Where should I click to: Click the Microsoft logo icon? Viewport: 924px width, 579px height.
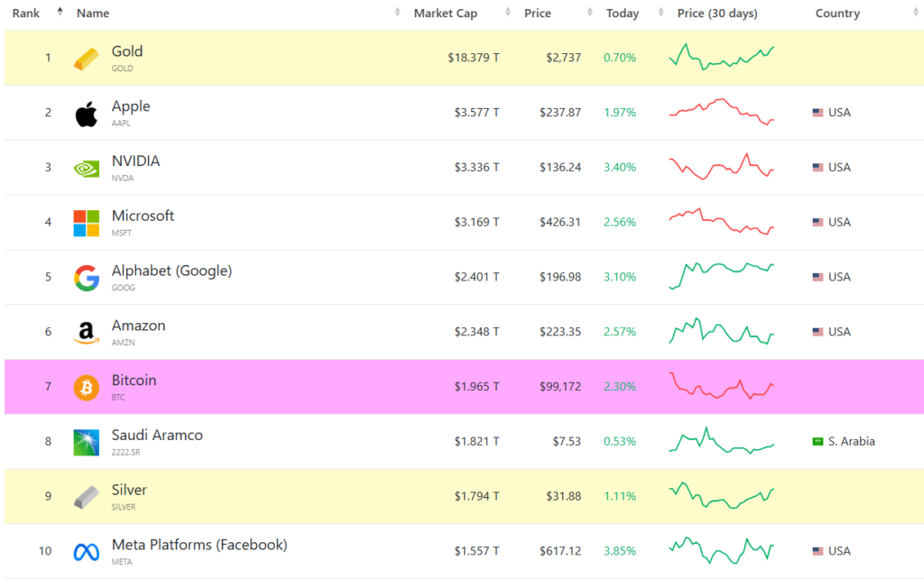coord(87,223)
